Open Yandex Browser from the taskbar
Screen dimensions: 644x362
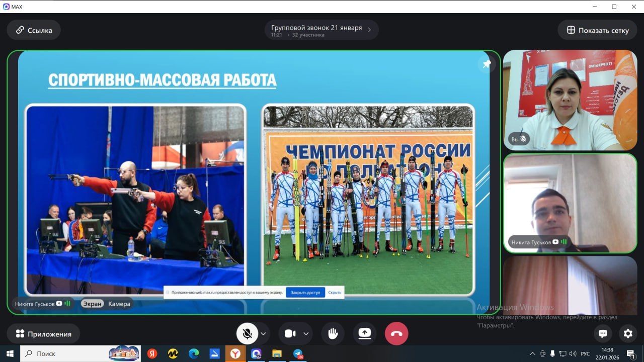tap(235, 353)
